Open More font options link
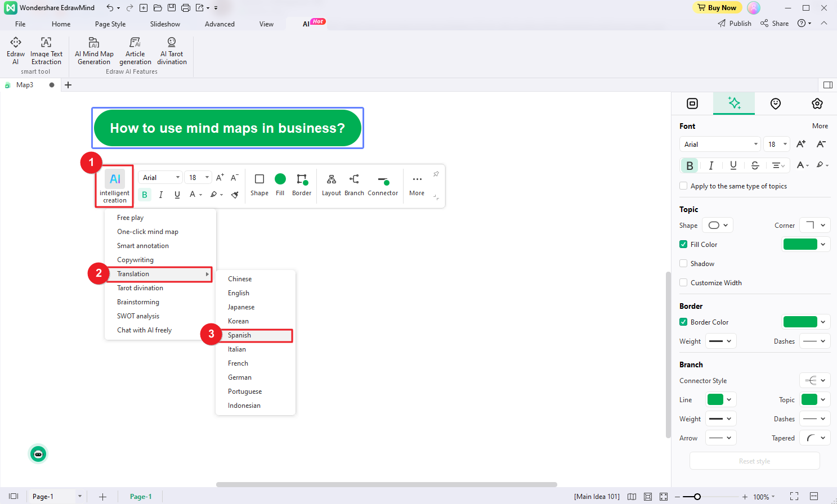Screen dimensions: 837x504 [x=820, y=126]
